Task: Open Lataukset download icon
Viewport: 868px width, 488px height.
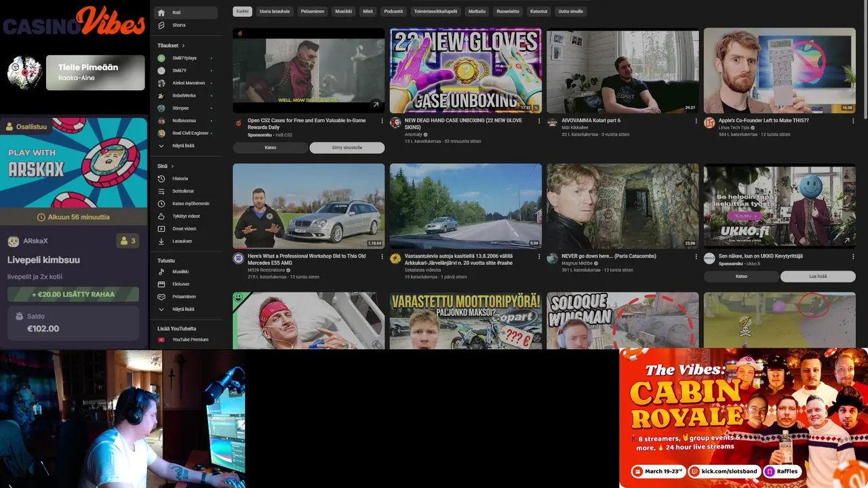Action: click(161, 241)
